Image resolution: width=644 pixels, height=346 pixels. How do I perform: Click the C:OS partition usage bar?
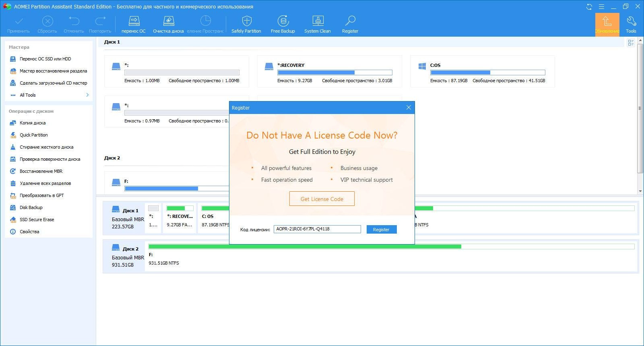coord(487,73)
